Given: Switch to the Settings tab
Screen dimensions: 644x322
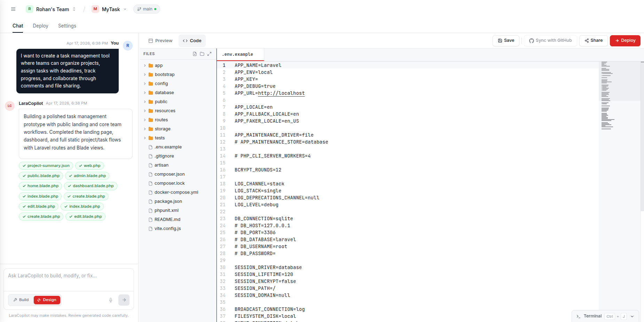Looking at the screenshot, I should [x=67, y=26].
